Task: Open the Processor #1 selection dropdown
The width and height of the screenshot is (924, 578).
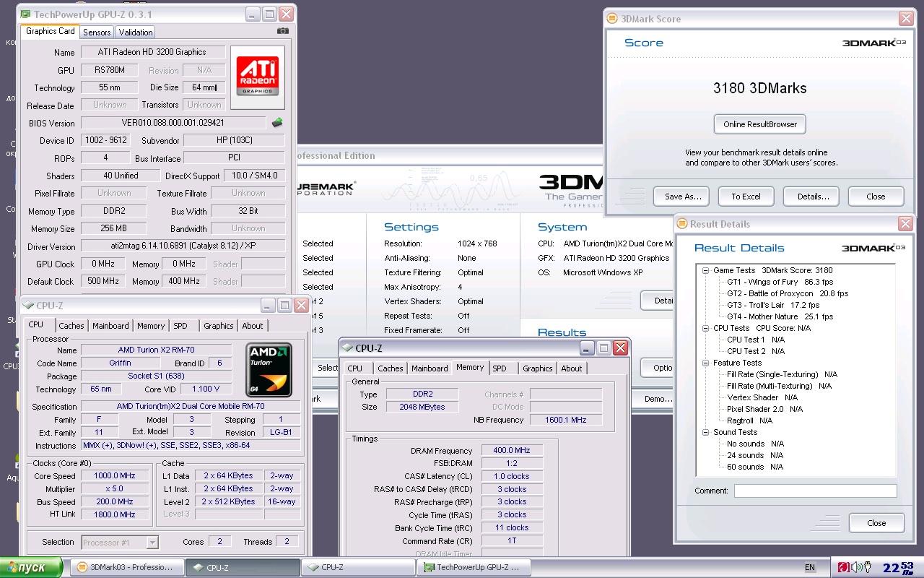Action: (152, 542)
